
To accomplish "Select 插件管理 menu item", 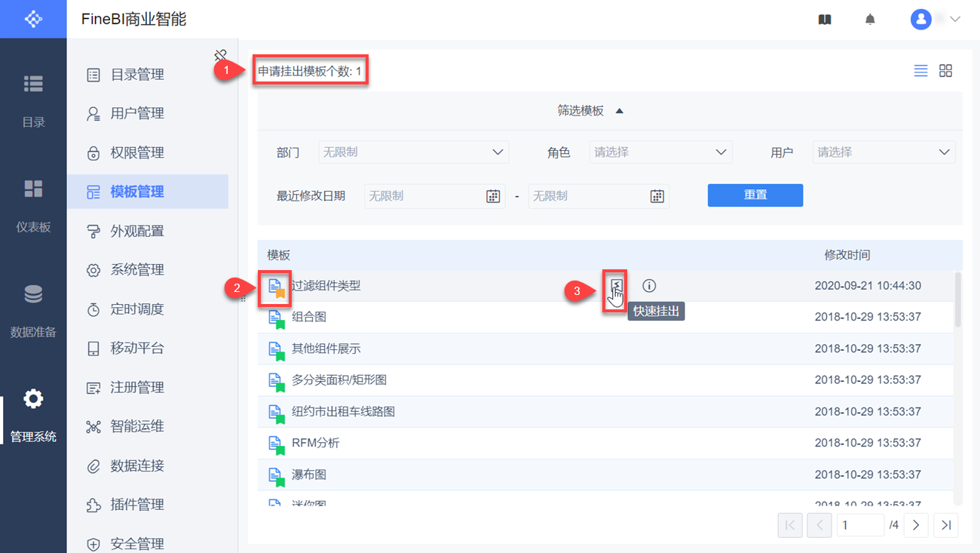I will point(148,505).
